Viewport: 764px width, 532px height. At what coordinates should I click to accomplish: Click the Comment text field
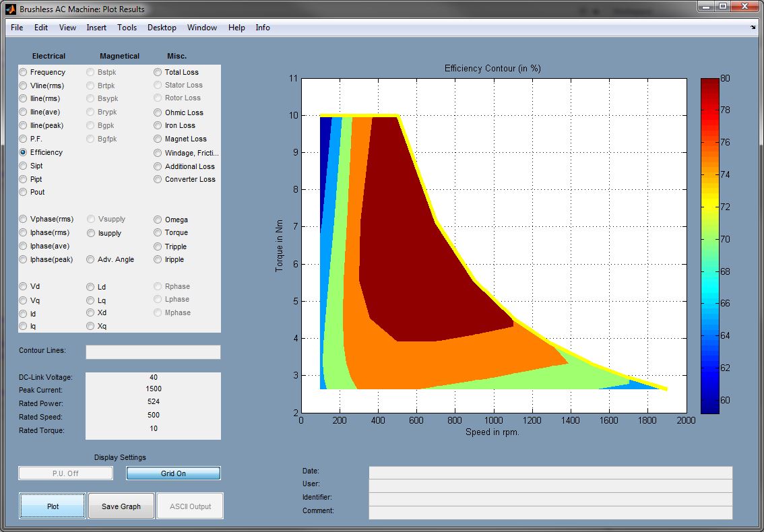[550, 512]
